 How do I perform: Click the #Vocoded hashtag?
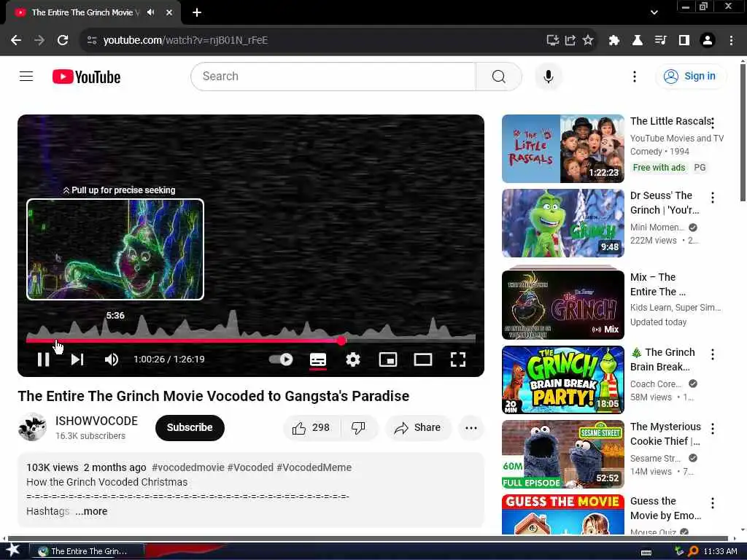tap(250, 467)
